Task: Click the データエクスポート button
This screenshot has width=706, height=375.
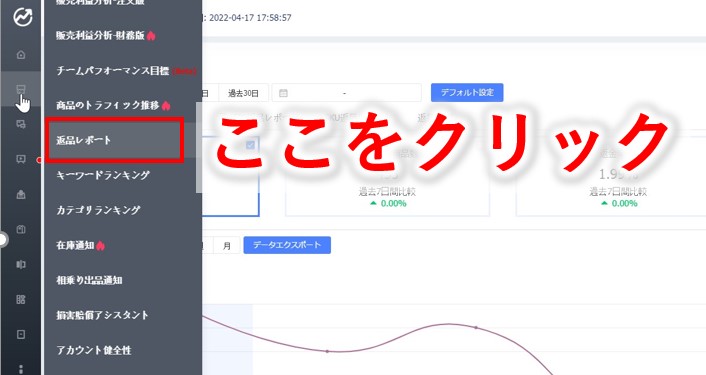Action: coord(287,245)
